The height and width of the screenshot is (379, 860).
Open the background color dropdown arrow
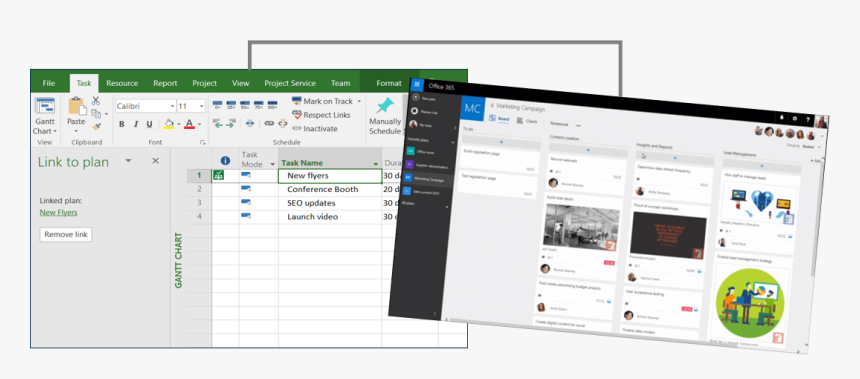point(179,125)
